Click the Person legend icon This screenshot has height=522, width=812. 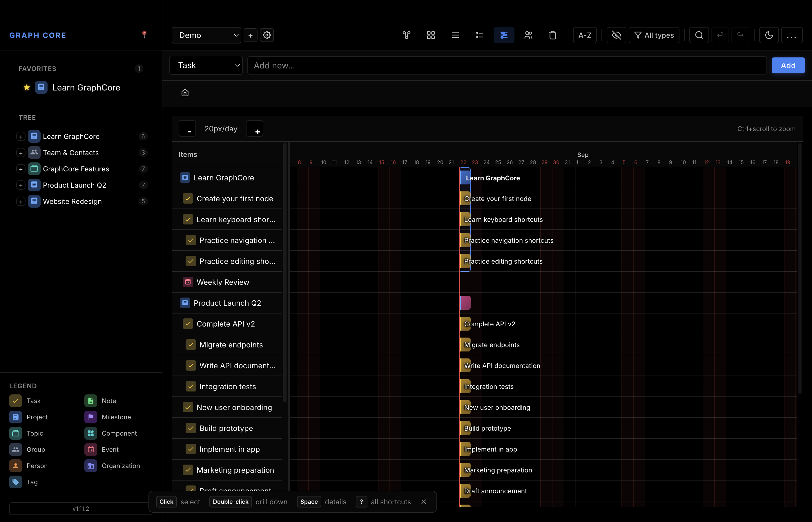pos(16,466)
